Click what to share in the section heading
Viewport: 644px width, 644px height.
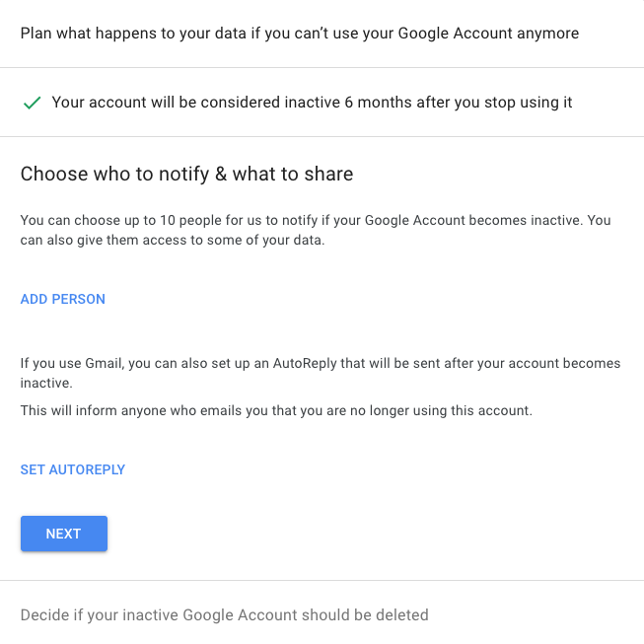click(293, 175)
